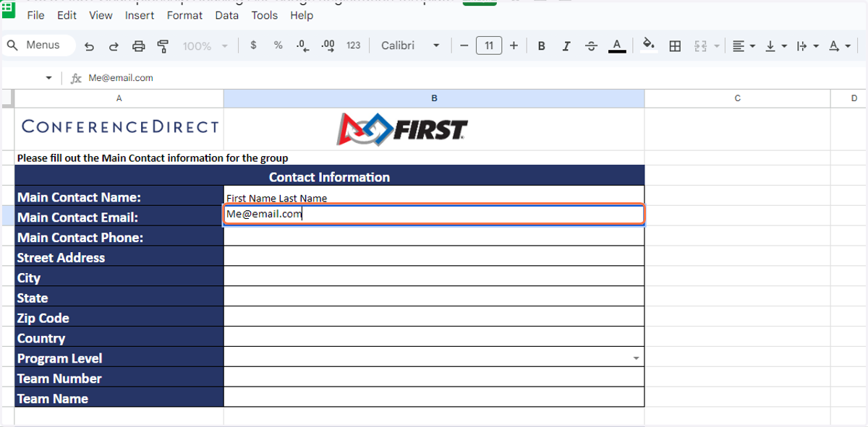Click the 'Main Contact Name:' label cell
The height and width of the screenshot is (427, 868).
coord(119,197)
